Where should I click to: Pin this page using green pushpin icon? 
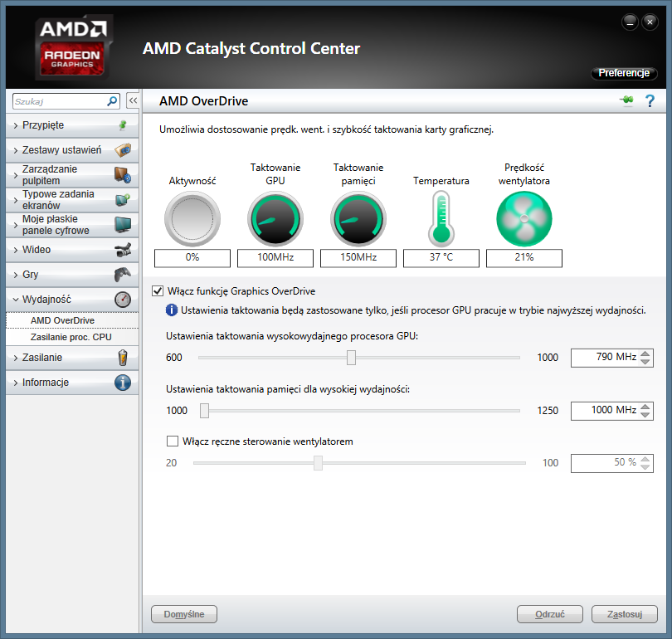(x=626, y=100)
